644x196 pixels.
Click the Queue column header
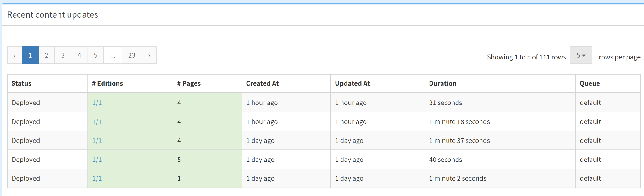pos(608,83)
